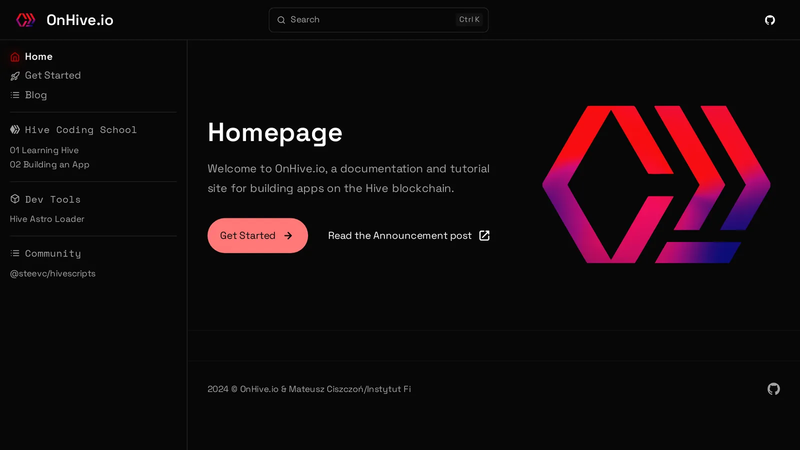The width and height of the screenshot is (800, 450).
Task: Click the pink Get Started button
Action: pyautogui.click(x=258, y=235)
